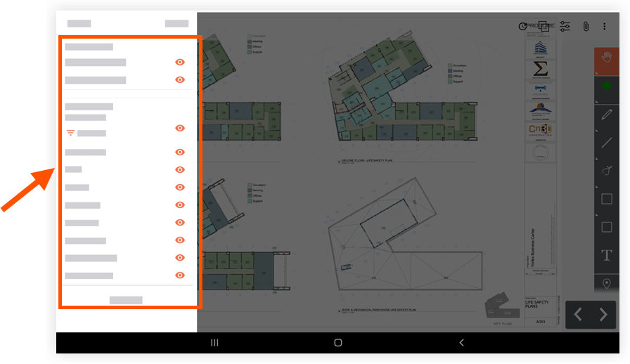This screenshot has width=630, height=364.
Task: Open the three-dot overflow menu
Action: click(x=604, y=27)
